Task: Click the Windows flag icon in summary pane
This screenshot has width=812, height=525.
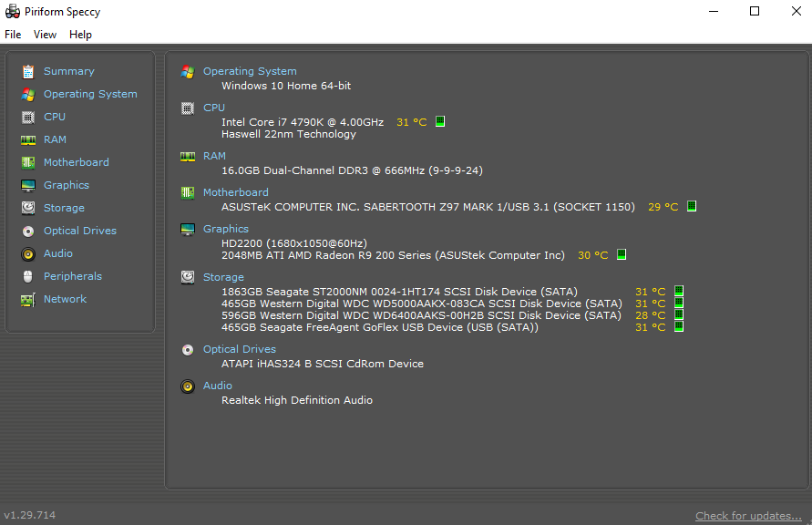Action: [188, 72]
